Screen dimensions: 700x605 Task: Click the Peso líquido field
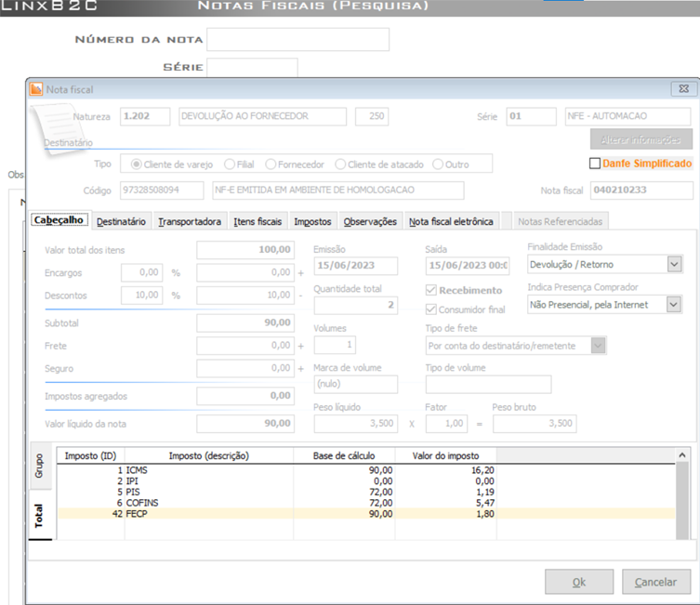pyautogui.click(x=355, y=424)
